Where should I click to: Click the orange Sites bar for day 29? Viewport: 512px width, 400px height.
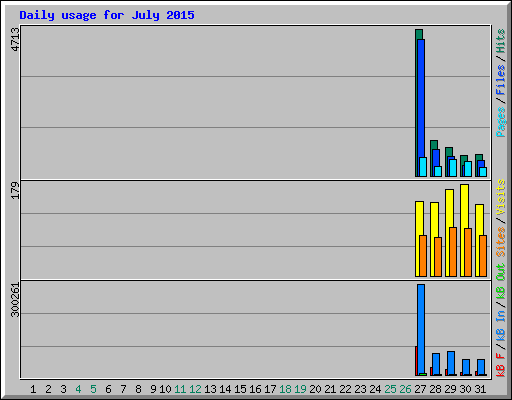coord(453,252)
